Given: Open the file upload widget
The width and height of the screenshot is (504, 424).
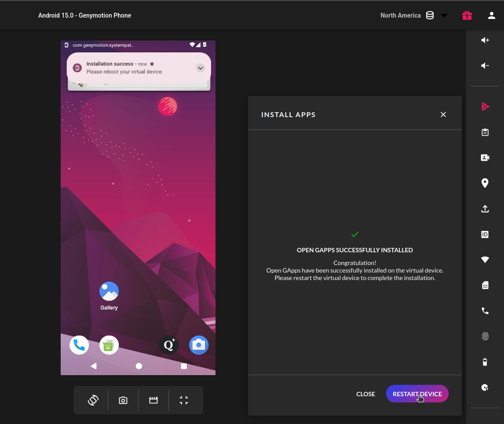Looking at the screenshot, I should [x=485, y=209].
